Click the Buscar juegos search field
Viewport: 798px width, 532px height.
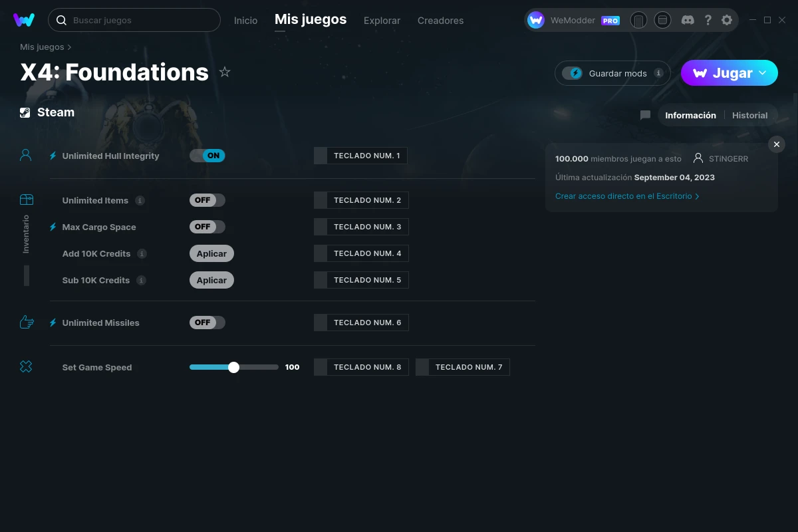coord(134,20)
